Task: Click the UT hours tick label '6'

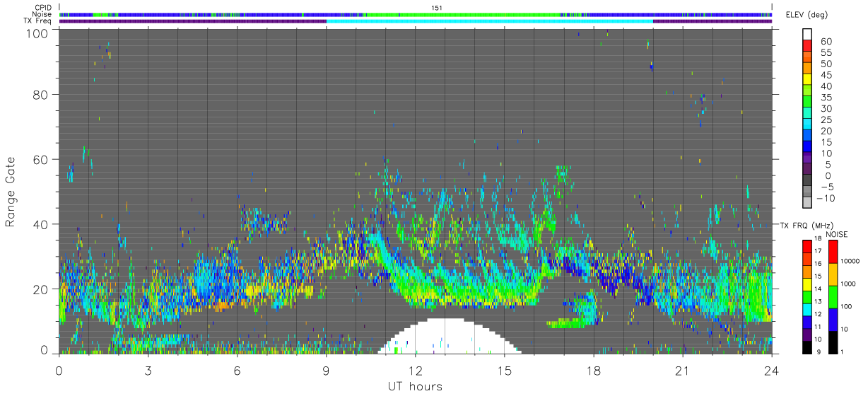Action: click(237, 371)
